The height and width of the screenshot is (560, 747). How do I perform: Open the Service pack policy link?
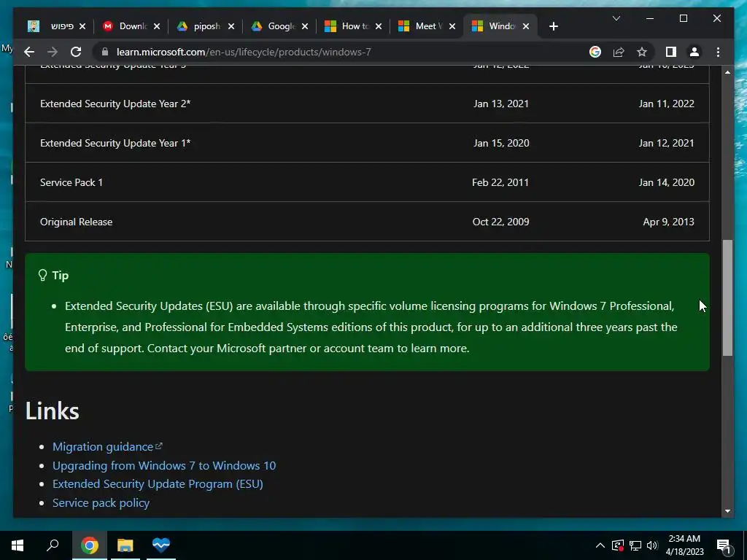101,503
